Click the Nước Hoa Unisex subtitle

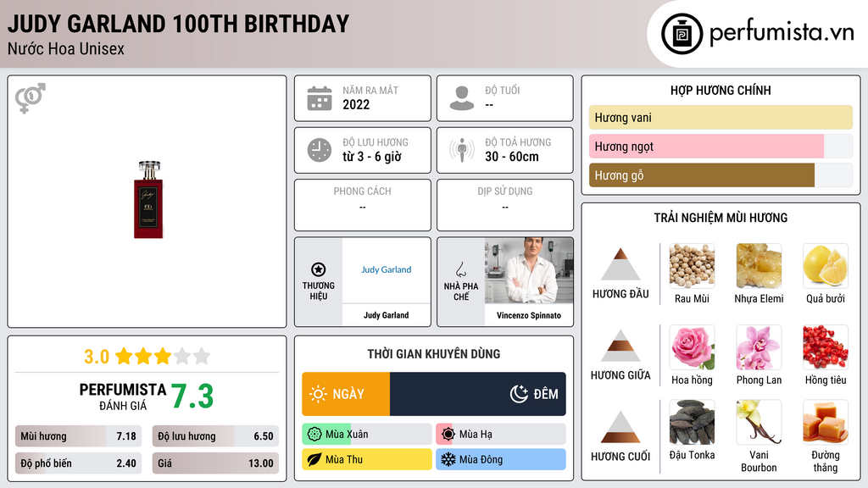[x=66, y=48]
